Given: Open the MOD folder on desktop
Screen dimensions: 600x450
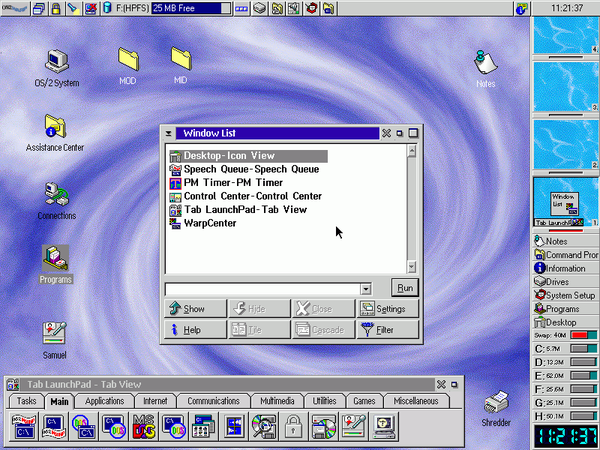Looking at the screenshot, I should point(128,59).
